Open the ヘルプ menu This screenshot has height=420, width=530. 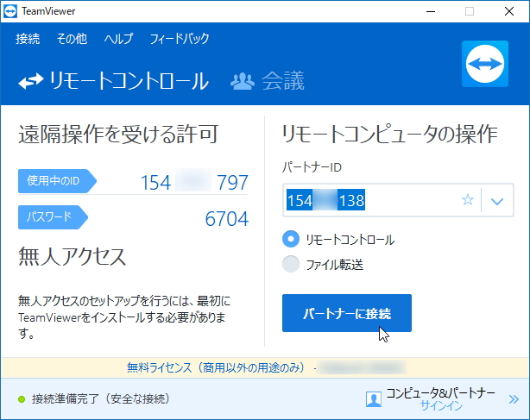[118, 39]
